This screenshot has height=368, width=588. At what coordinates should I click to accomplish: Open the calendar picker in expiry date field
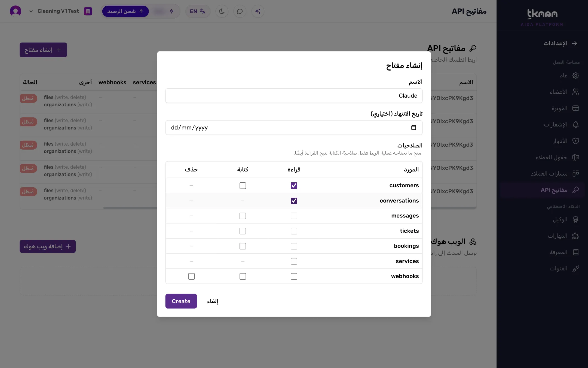coord(414,127)
